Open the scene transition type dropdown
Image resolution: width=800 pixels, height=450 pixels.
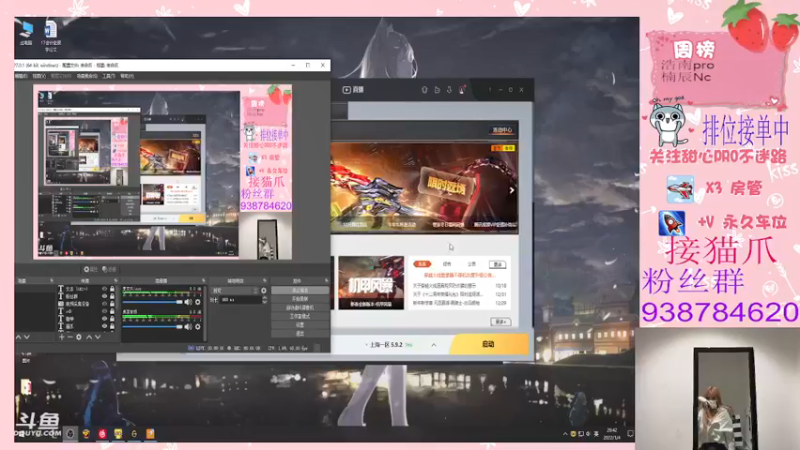[x=235, y=290]
